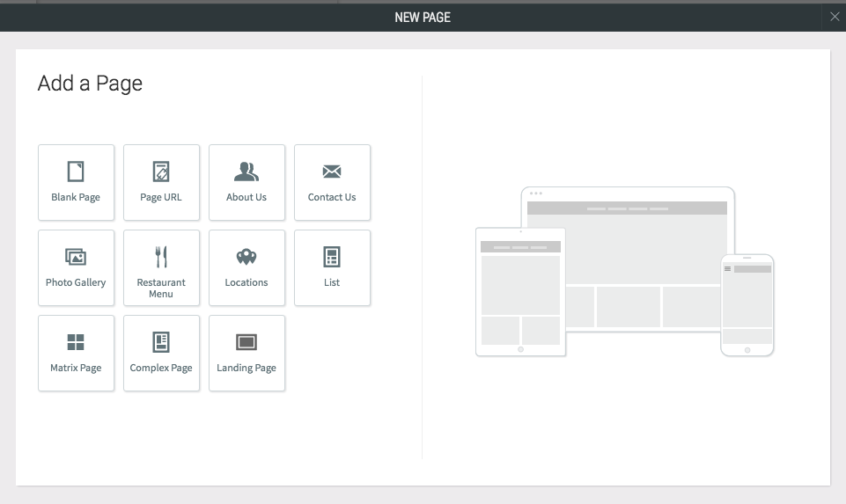
Task: Open the Matrix Page template
Action: point(76,353)
